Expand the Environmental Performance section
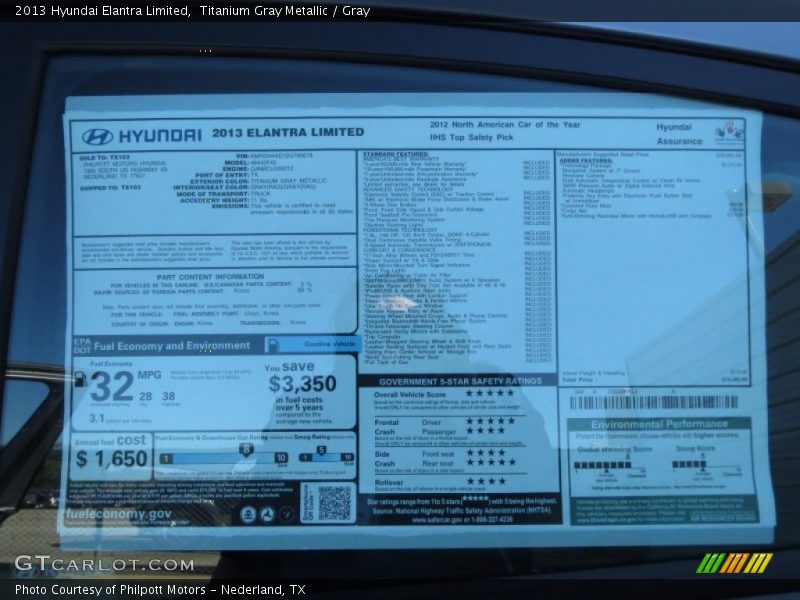Screen dimensions: 800x600 [x=657, y=424]
